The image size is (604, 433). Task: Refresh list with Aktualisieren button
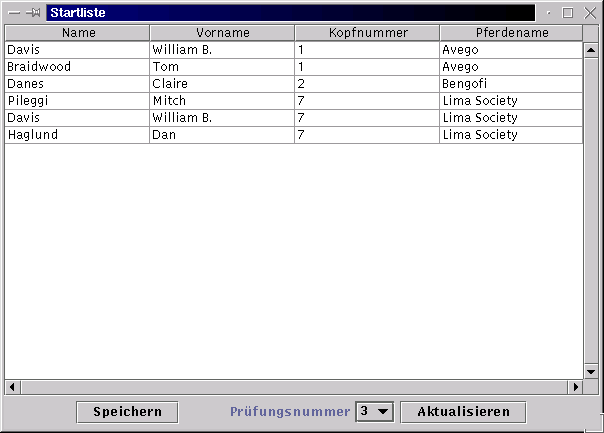point(463,412)
